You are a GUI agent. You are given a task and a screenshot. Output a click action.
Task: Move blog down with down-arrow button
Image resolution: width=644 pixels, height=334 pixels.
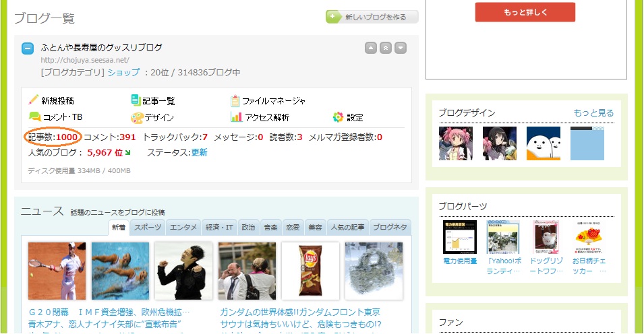click(401, 48)
